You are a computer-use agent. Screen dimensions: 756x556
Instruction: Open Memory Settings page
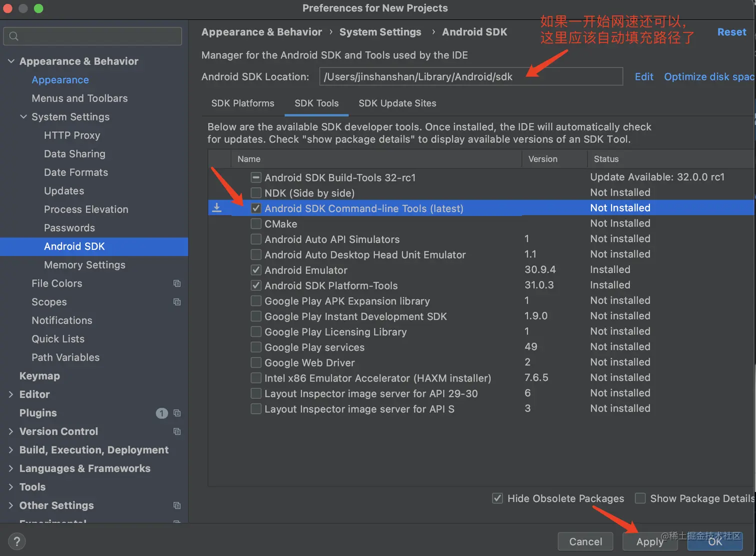click(84, 265)
